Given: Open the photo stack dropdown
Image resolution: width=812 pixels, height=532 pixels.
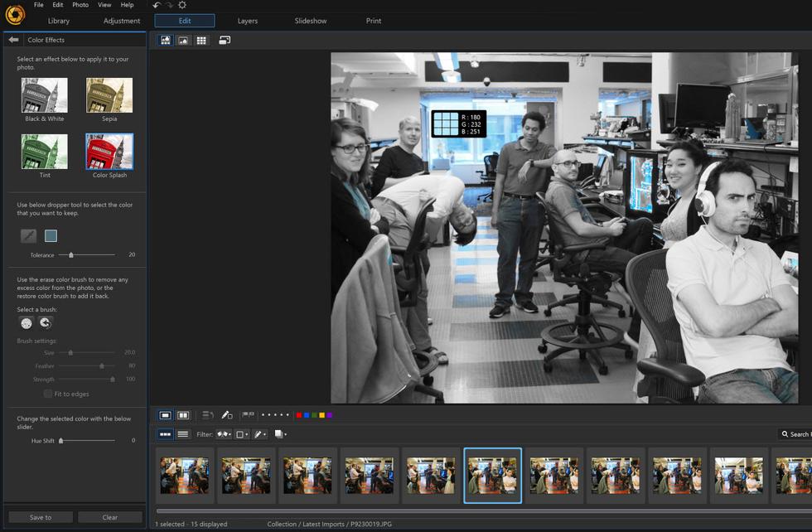Looking at the screenshot, I should 280,434.
